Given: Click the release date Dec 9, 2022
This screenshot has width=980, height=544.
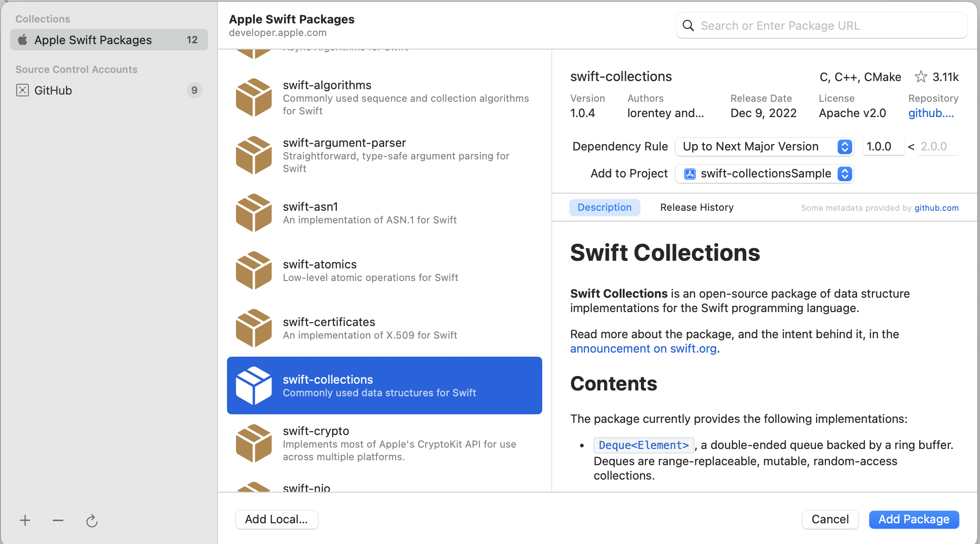Looking at the screenshot, I should [x=763, y=113].
